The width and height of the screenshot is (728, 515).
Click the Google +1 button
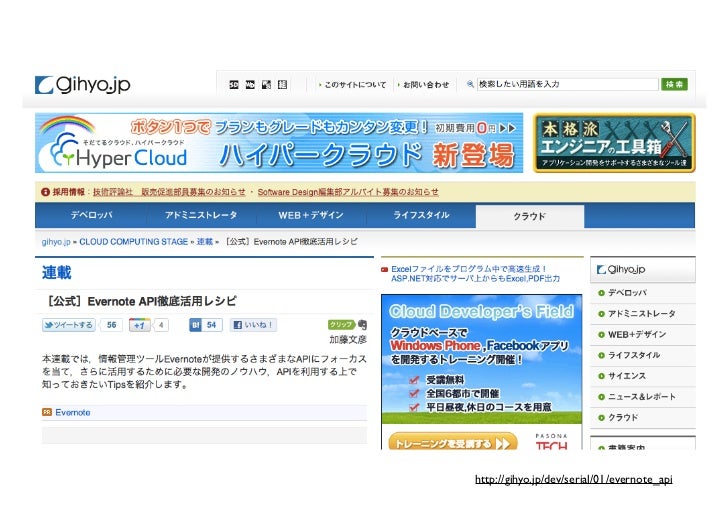coord(140,325)
